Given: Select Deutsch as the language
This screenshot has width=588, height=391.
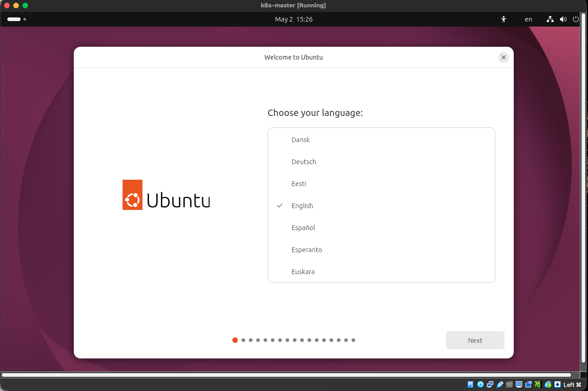Looking at the screenshot, I should coord(381,162).
